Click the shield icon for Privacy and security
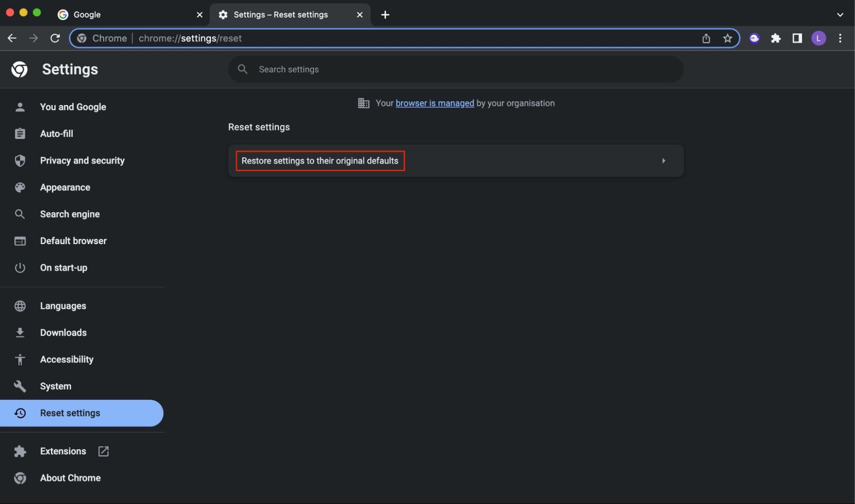855x504 pixels. coord(20,160)
